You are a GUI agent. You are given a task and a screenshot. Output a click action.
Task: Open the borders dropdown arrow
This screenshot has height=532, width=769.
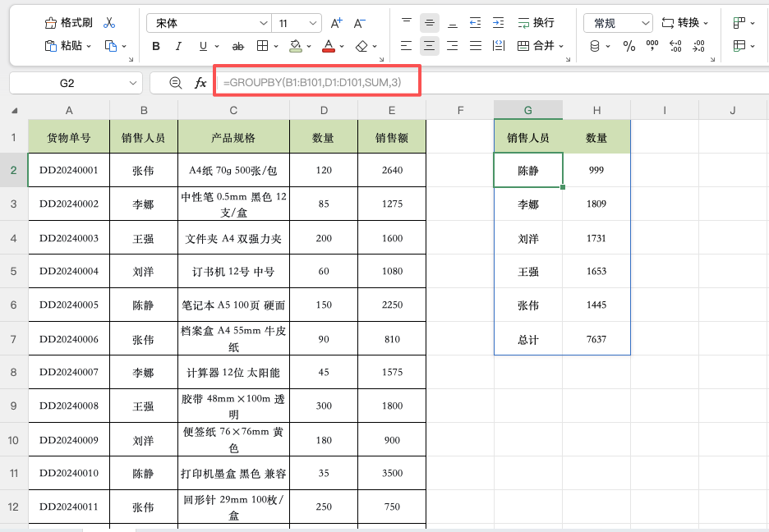(x=276, y=47)
